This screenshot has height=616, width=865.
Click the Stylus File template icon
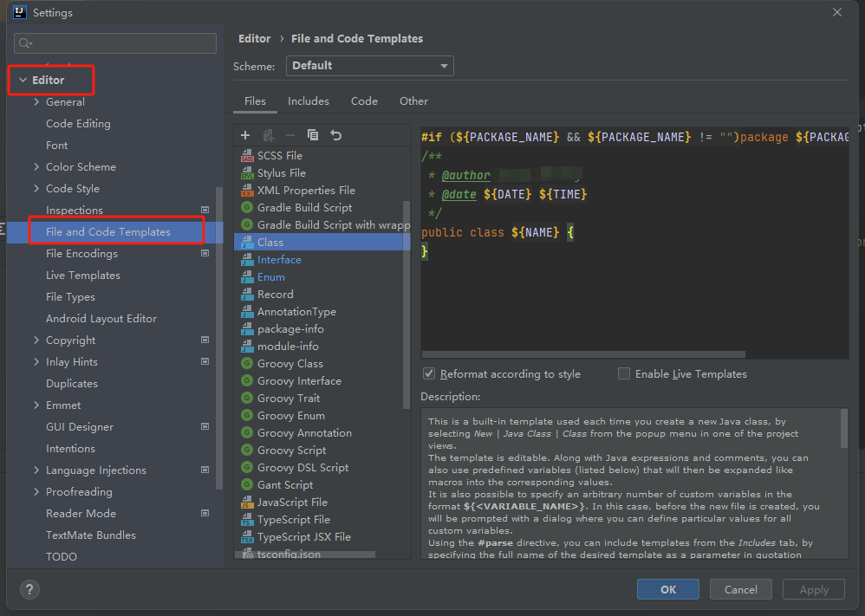click(x=247, y=173)
